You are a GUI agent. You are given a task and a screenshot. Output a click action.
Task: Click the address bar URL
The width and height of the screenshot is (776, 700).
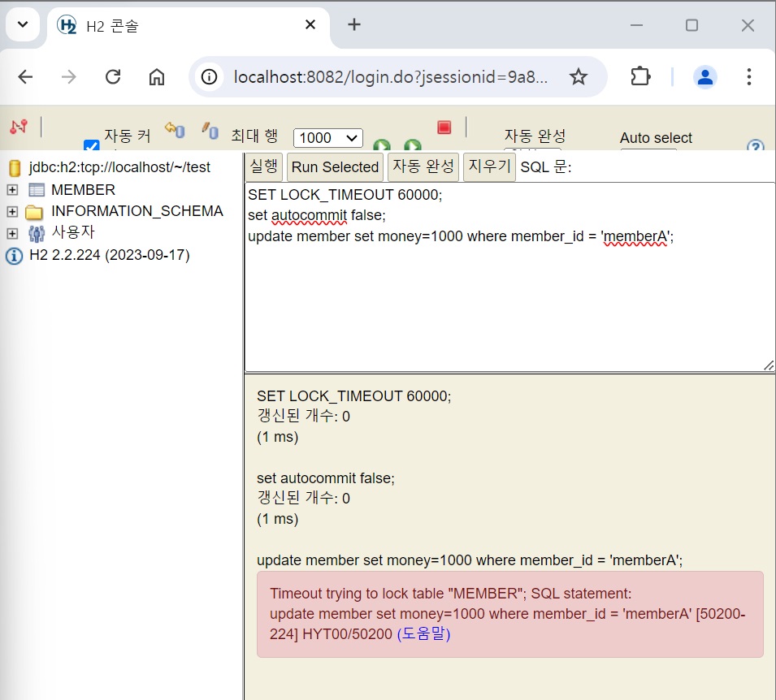click(391, 76)
